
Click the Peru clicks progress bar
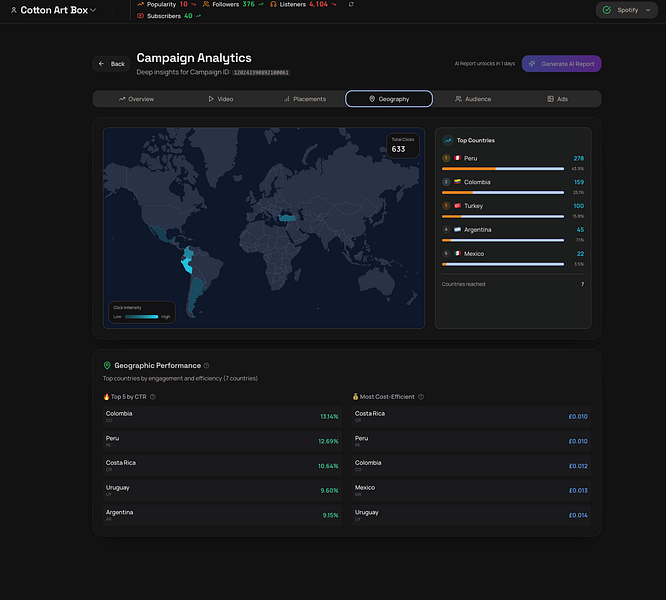point(503,169)
